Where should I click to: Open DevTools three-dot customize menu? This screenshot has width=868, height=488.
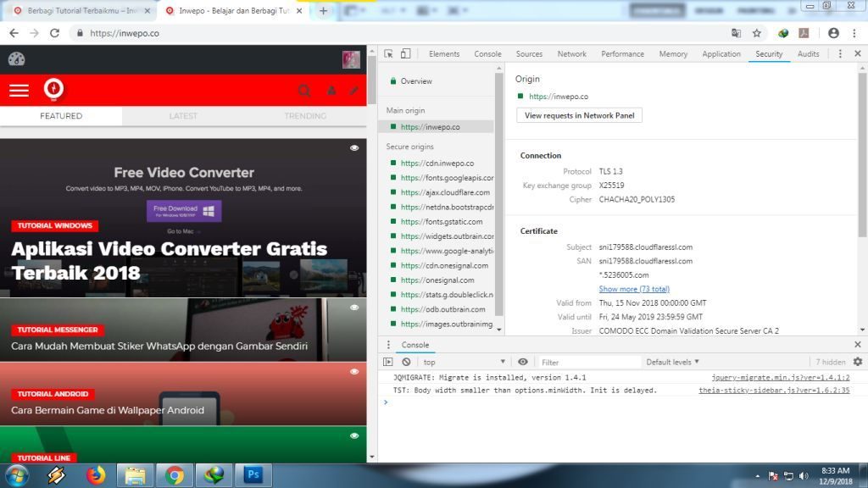(840, 53)
